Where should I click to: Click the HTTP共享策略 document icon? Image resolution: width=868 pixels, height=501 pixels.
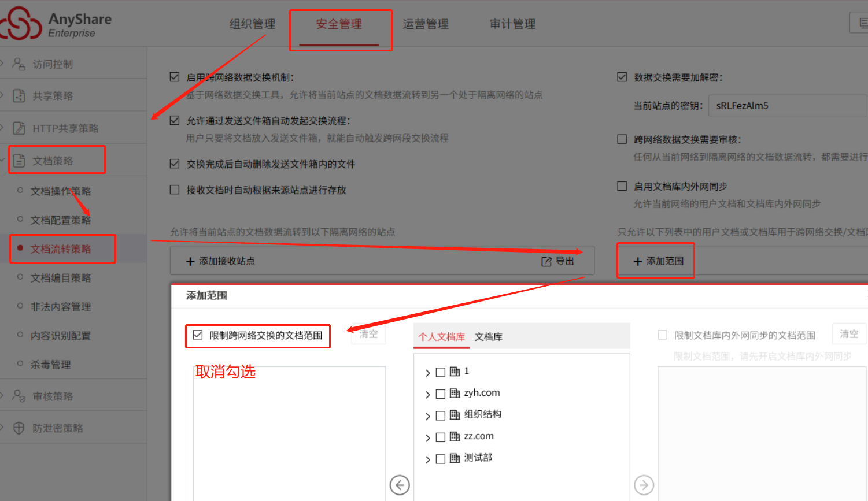coord(19,128)
